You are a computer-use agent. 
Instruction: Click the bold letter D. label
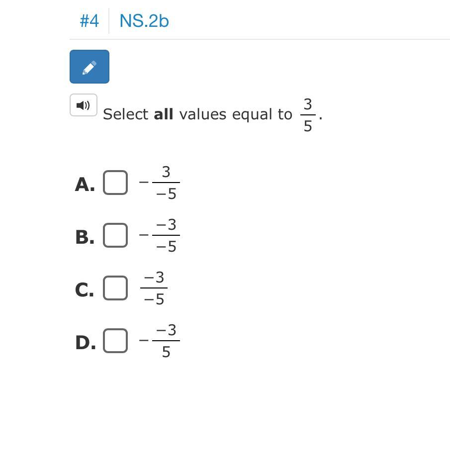[85, 342]
